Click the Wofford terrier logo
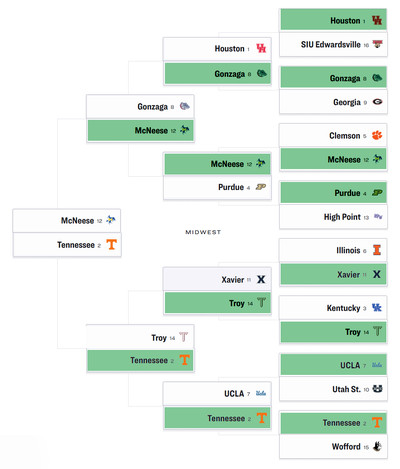 377,446
